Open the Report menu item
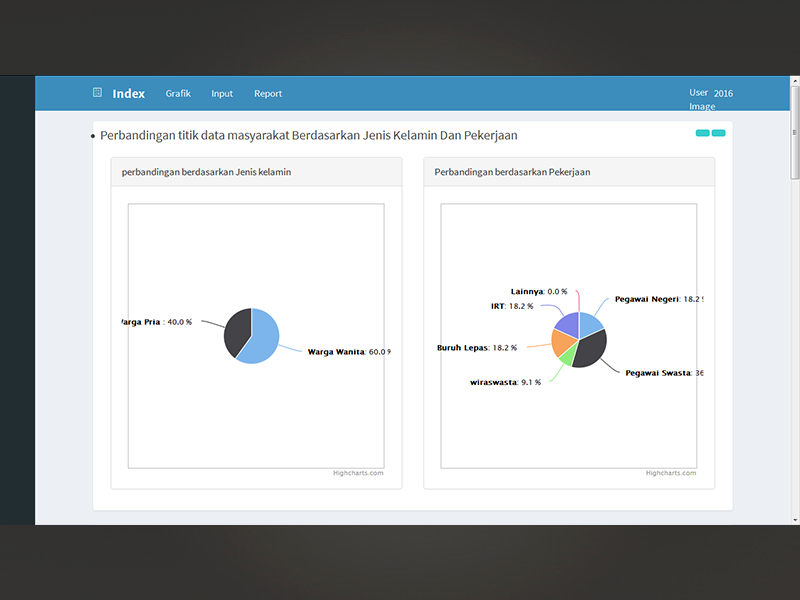Screen dimensions: 800x600 pyautogui.click(x=268, y=93)
